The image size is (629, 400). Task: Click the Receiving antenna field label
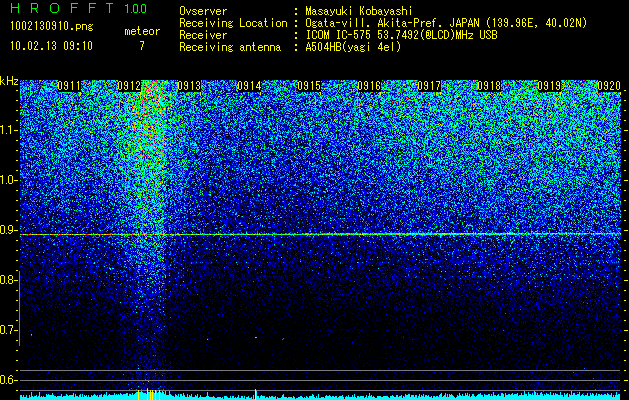[230, 47]
